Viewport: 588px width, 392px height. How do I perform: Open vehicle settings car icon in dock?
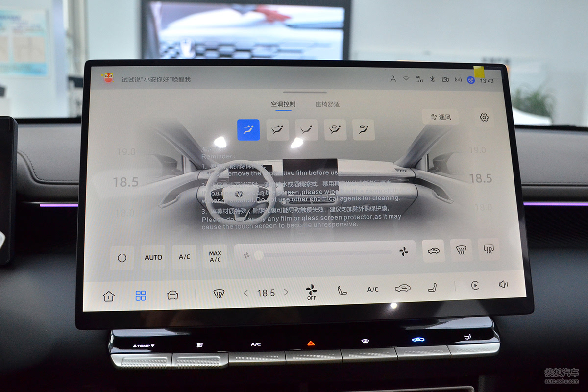pos(172,295)
